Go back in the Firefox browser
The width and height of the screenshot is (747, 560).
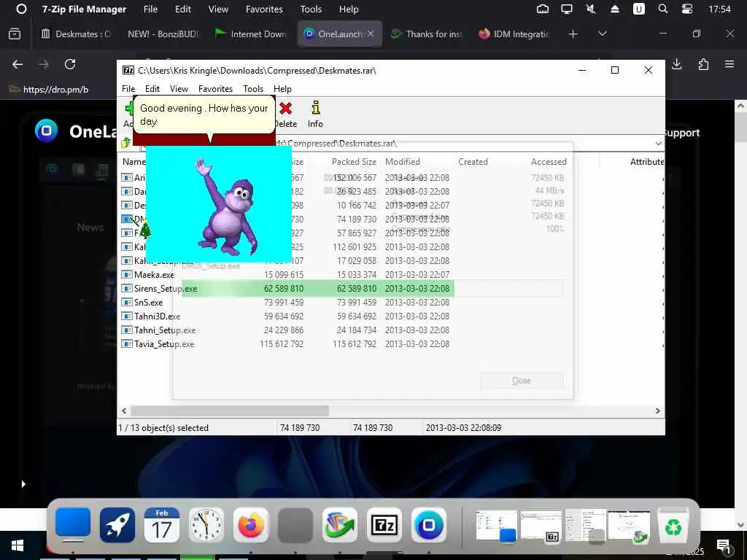[18, 64]
